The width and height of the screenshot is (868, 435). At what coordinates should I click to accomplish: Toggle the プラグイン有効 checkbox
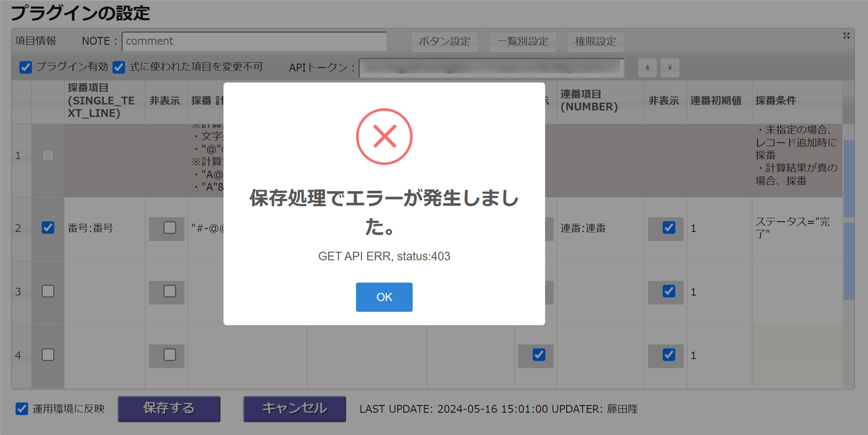(25, 68)
